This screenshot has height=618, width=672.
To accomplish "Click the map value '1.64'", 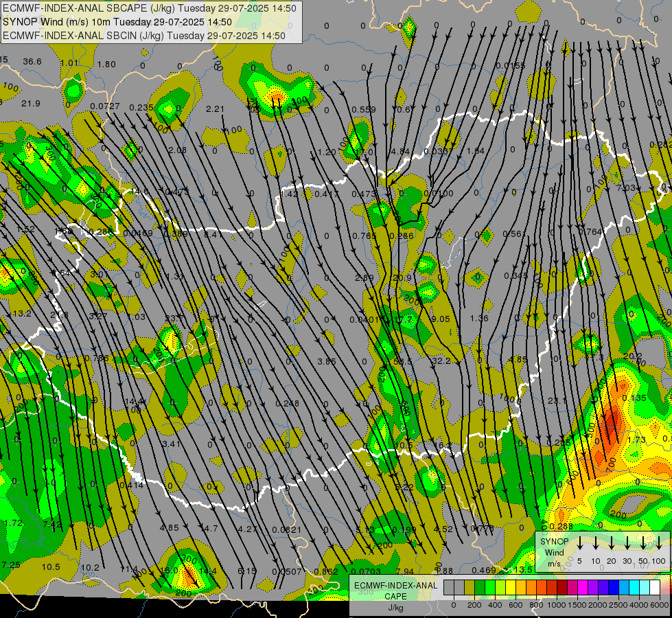I will (x=475, y=150).
